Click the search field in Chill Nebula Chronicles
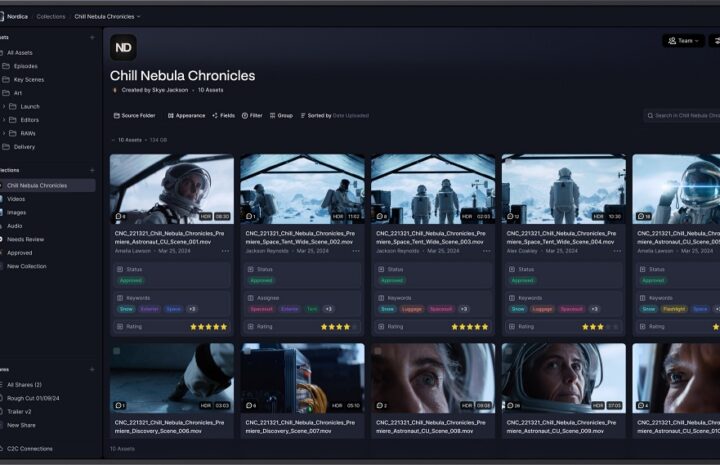Screen dimensions: 720x465 (682, 116)
